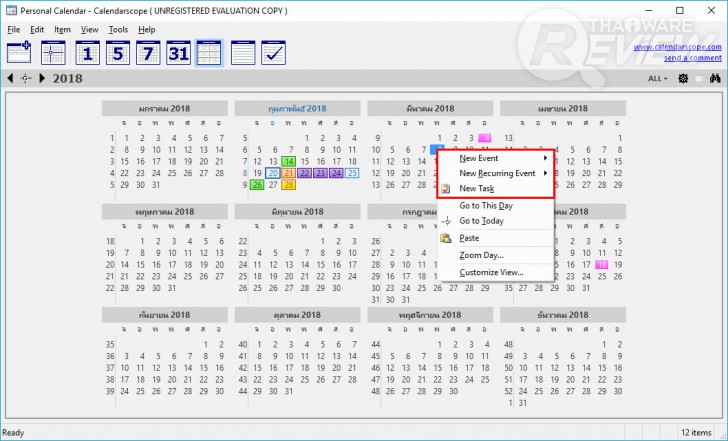Select orange-highlighted February 21
This screenshot has height=441, width=728.
pyautogui.click(x=289, y=173)
